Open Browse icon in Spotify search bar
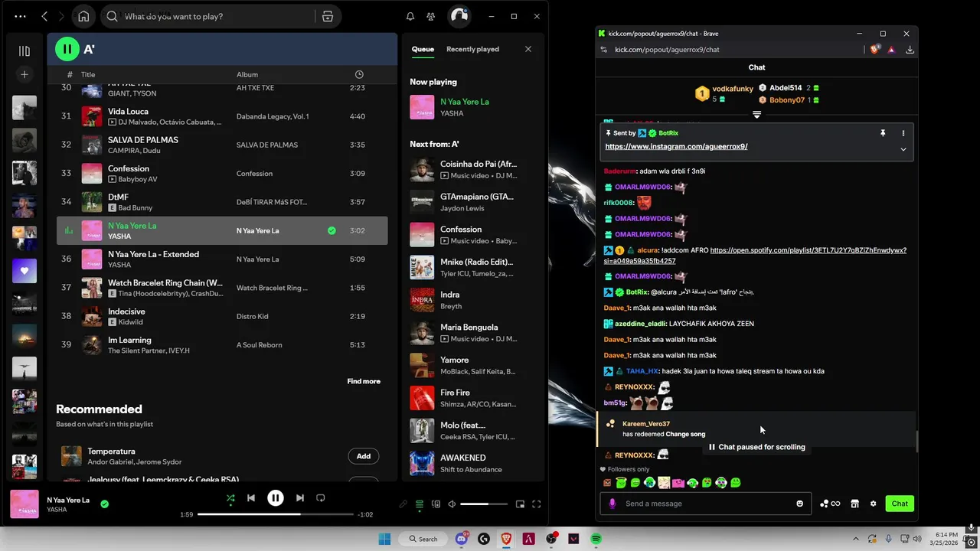The width and height of the screenshot is (980, 551). coord(328,16)
